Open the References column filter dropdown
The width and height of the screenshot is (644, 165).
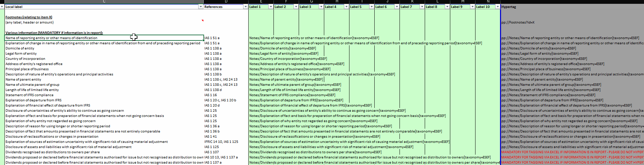(x=246, y=7)
